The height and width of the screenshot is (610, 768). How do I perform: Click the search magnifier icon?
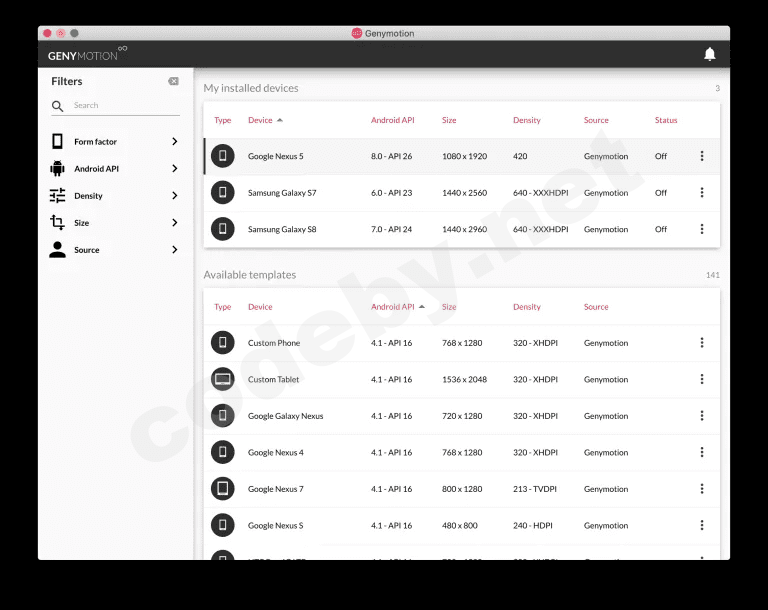(57, 106)
